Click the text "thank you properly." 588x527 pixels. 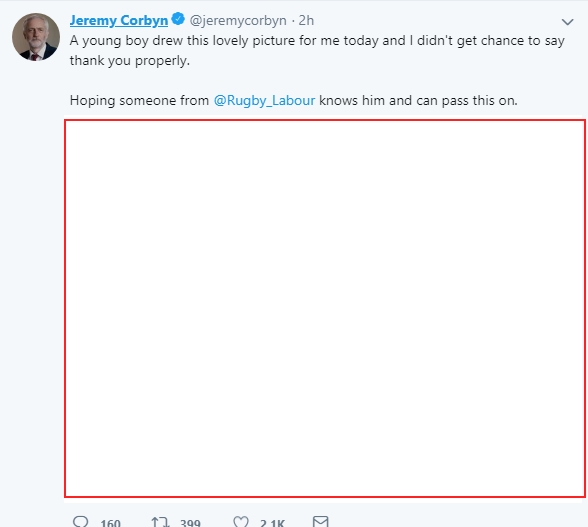(130, 61)
